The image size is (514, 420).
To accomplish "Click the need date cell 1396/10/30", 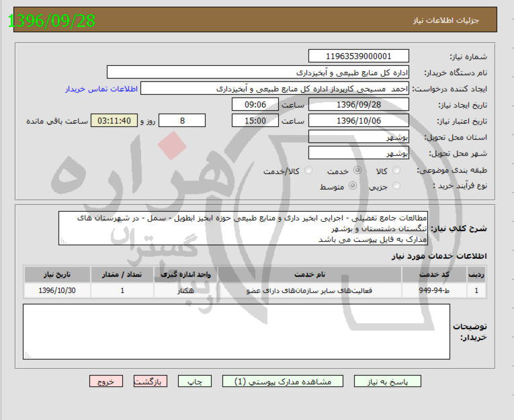I will click(x=57, y=290).
